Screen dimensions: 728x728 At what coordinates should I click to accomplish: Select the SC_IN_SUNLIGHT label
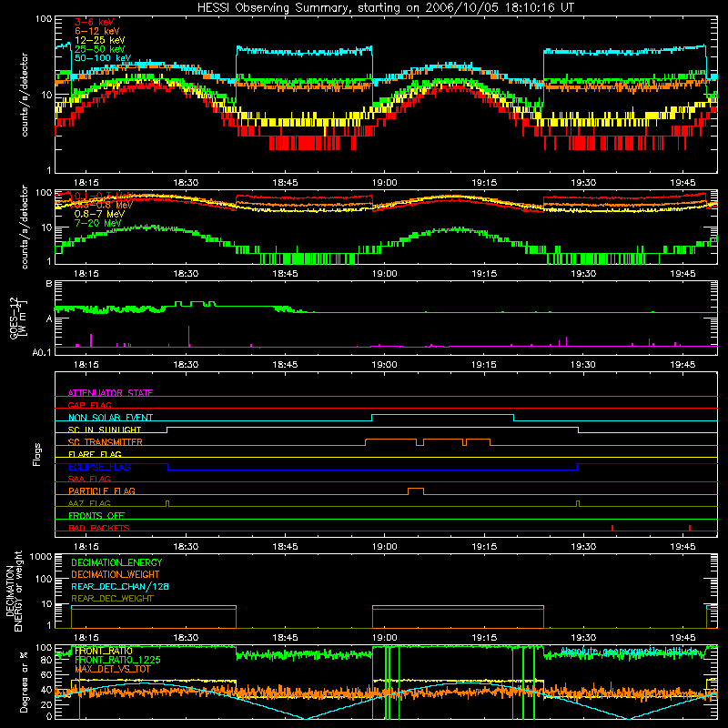click(105, 430)
